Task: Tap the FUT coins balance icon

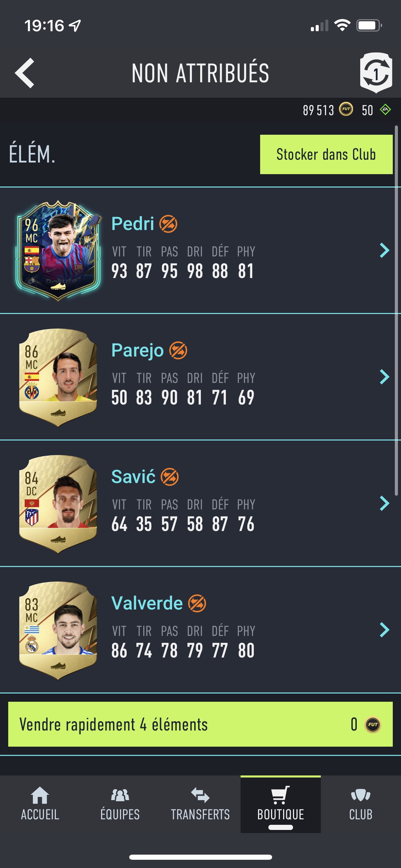Action: pos(346,110)
